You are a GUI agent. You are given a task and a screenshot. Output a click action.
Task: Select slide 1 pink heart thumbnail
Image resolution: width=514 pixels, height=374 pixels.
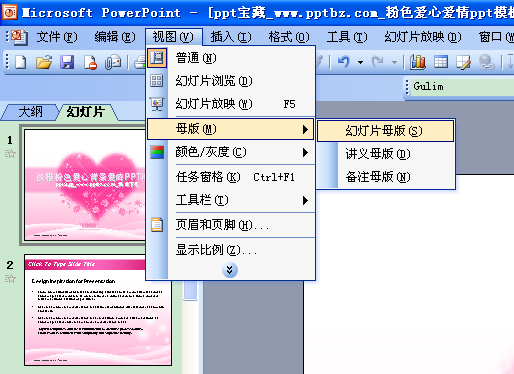(x=85, y=185)
